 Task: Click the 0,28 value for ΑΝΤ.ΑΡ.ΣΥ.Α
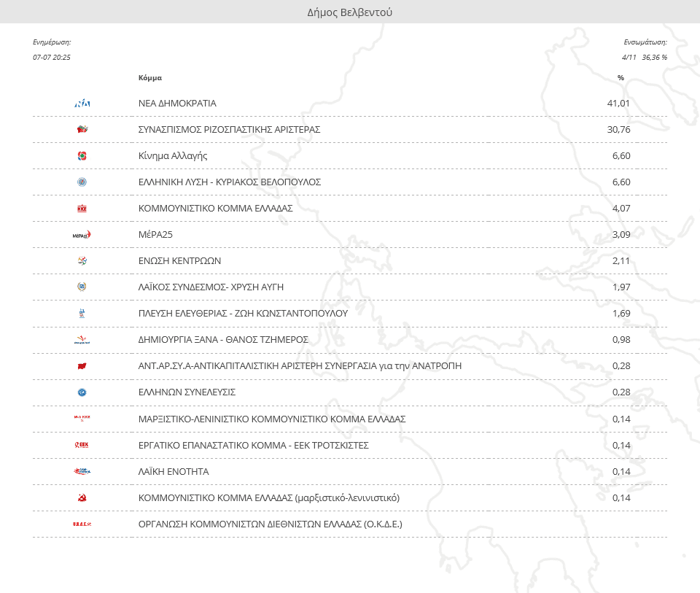[x=621, y=366]
